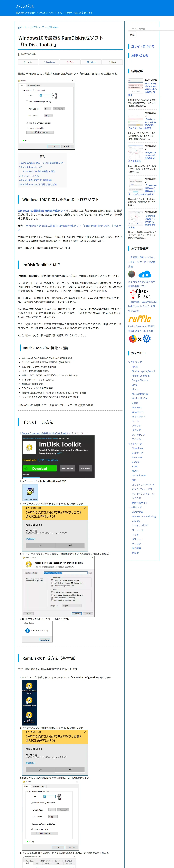The height and width of the screenshot is (868, 174).
Task: Click the Hatena bookmark share button
Action: [x=91, y=62]
